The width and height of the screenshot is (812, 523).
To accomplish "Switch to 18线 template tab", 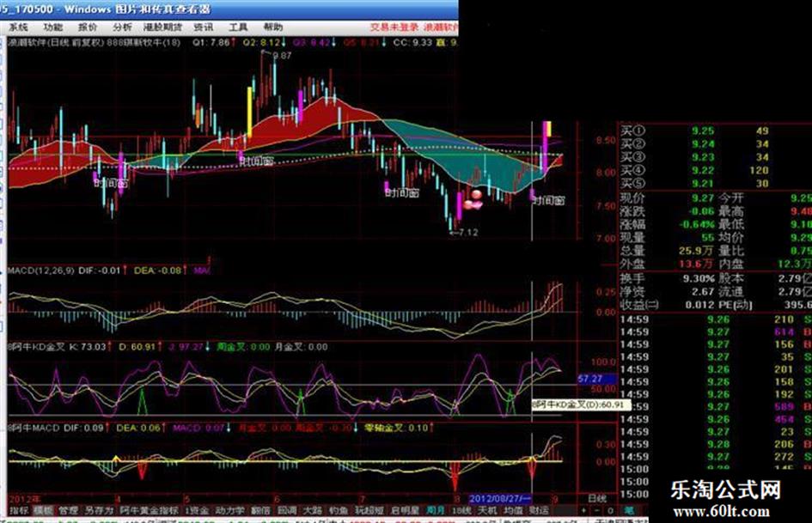I will coord(462,510).
